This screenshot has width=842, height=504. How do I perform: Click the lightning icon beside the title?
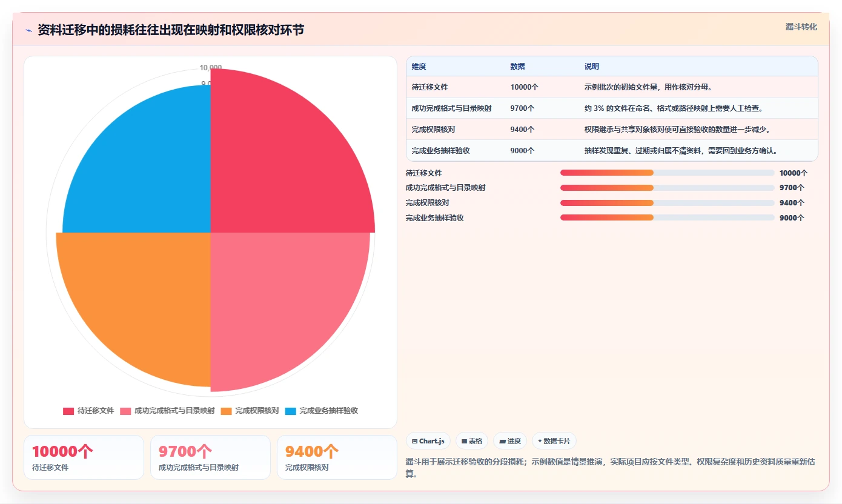29,30
